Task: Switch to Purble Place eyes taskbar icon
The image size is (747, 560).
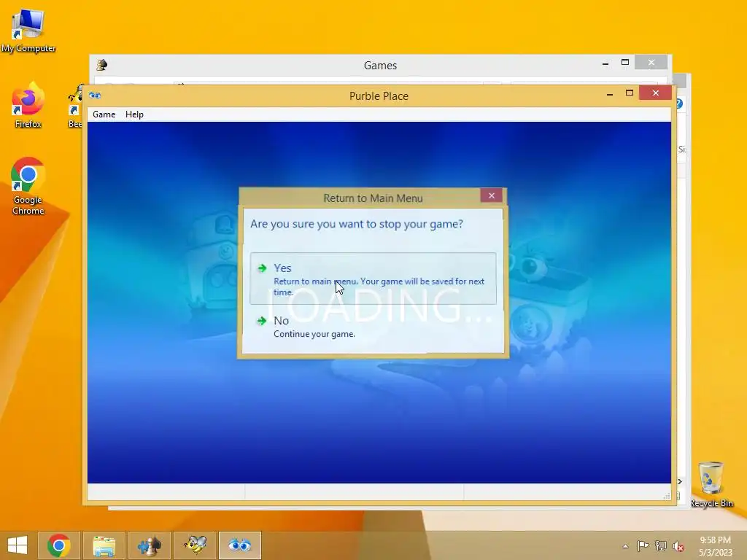Action: [x=239, y=545]
